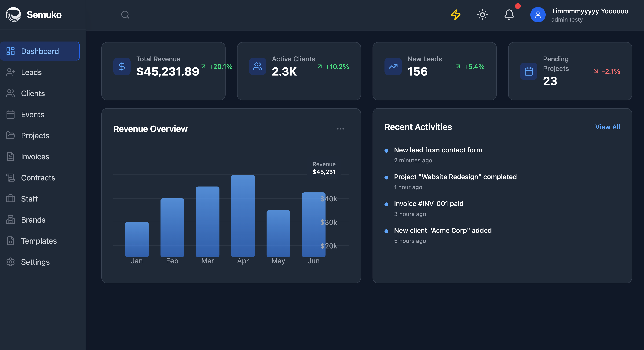Click the blue user avatar
The image size is (644, 350).
(538, 15)
